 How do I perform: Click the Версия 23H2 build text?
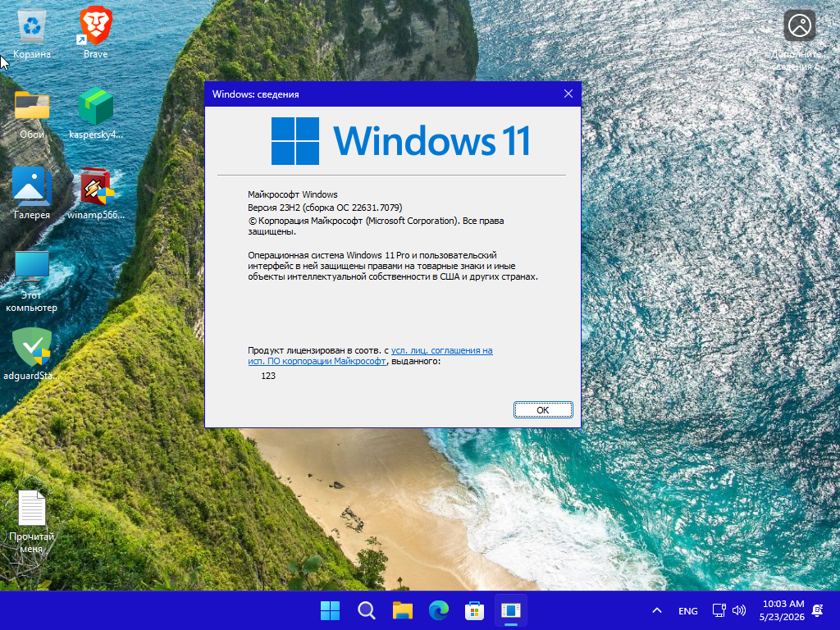tap(325, 208)
